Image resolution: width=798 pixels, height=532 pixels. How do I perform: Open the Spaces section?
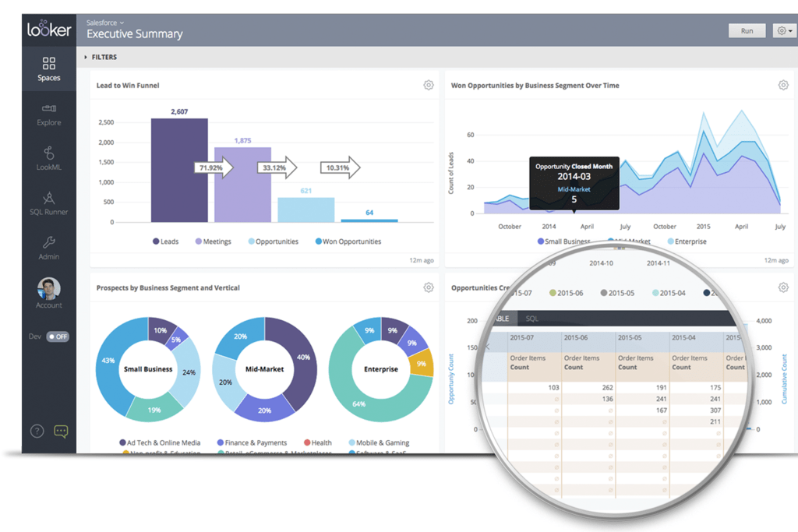point(49,69)
